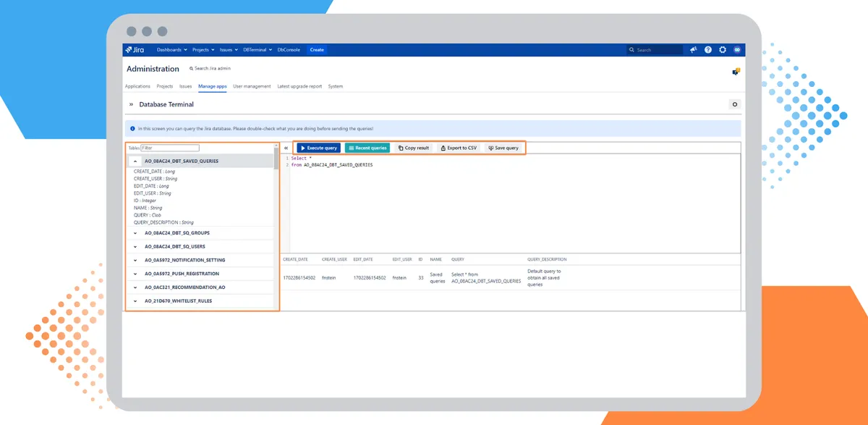Click the 'Saved queries' NAME cell
This screenshot has height=425, width=868.
[x=436, y=277]
